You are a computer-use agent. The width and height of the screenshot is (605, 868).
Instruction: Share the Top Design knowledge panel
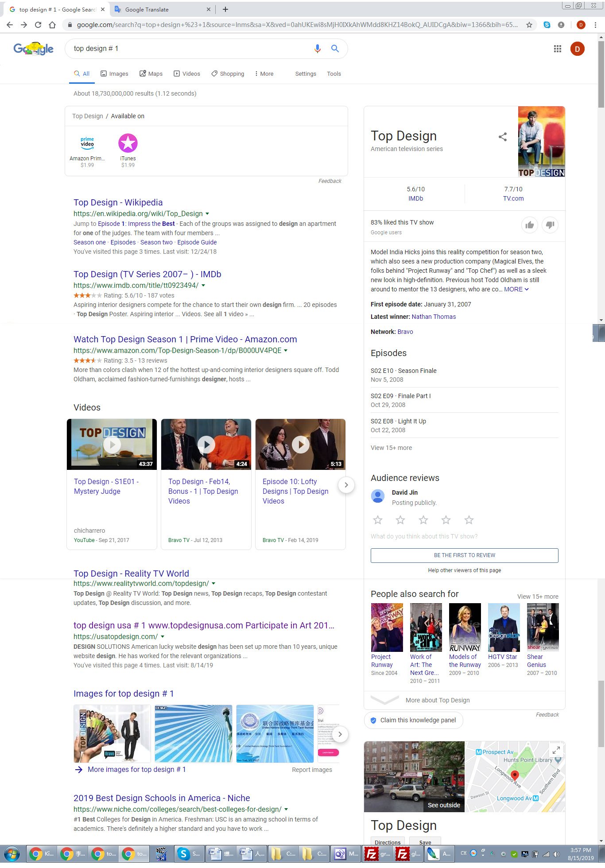[502, 137]
